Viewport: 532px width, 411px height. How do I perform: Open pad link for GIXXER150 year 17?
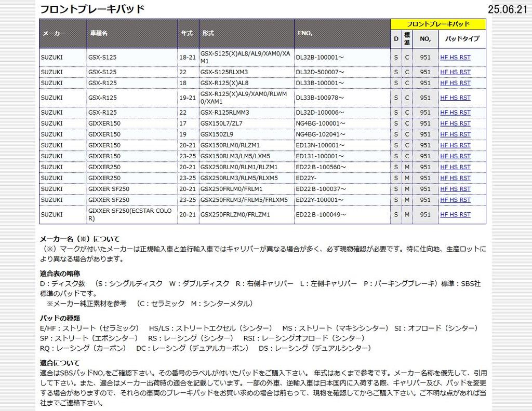pos(455,124)
